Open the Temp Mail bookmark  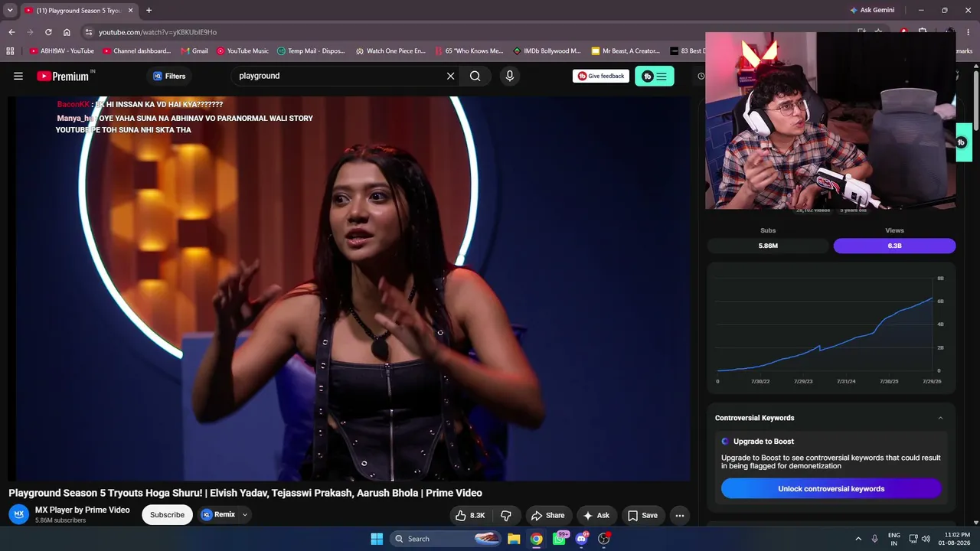[311, 51]
